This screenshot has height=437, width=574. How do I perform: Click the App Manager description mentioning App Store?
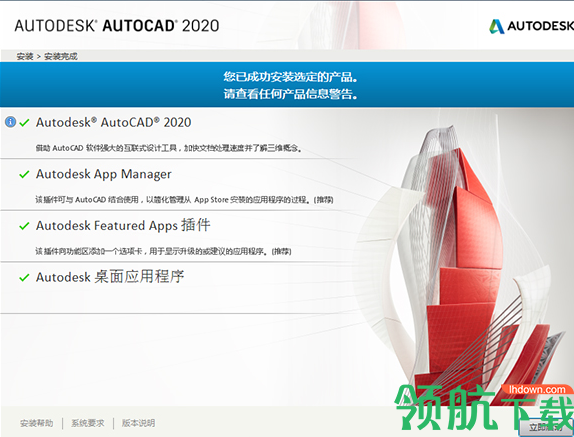tap(184, 200)
